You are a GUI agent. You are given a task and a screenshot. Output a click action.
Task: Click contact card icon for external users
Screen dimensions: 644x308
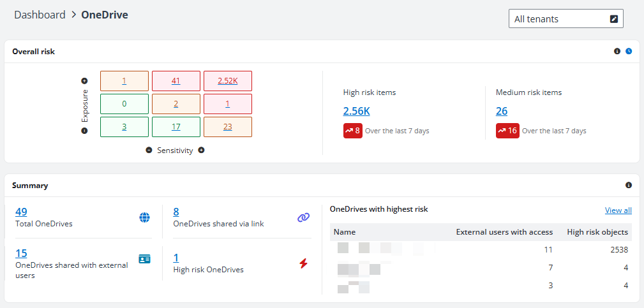click(145, 259)
